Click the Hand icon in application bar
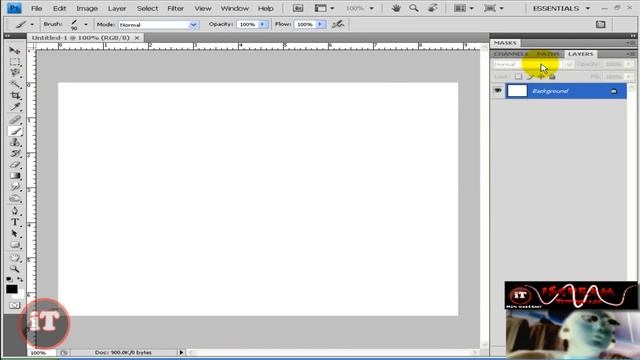The width and height of the screenshot is (640, 360). (396, 8)
